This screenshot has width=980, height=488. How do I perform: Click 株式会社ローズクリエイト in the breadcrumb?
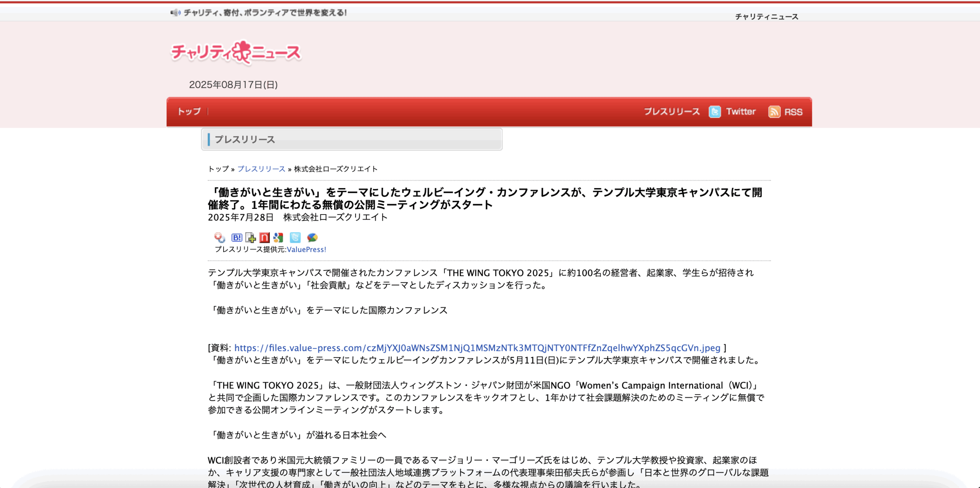(x=336, y=169)
